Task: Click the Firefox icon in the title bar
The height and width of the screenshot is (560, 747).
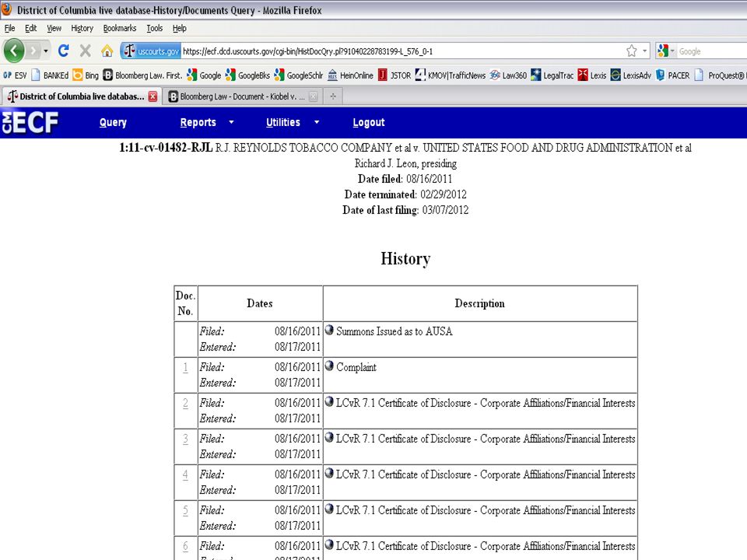Action: coord(7,9)
